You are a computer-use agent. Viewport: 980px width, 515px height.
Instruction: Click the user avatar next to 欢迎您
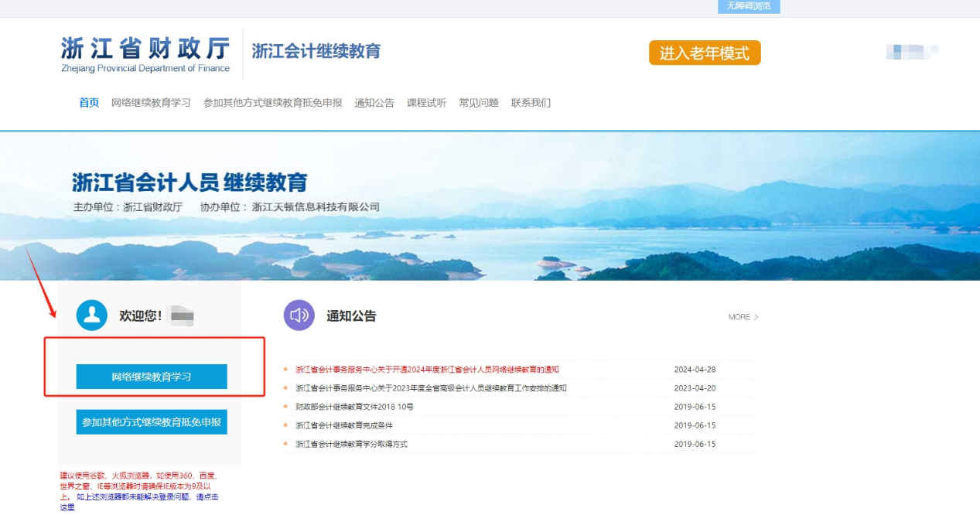[91, 315]
